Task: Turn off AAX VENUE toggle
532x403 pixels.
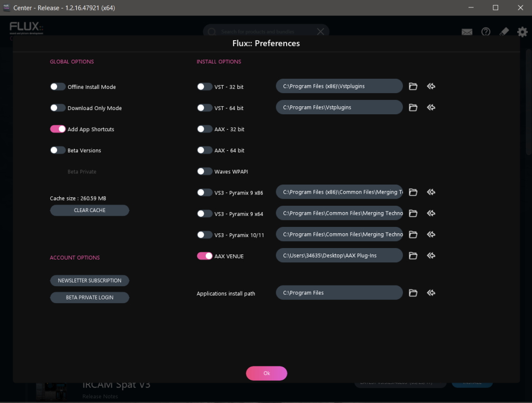Action: click(205, 256)
